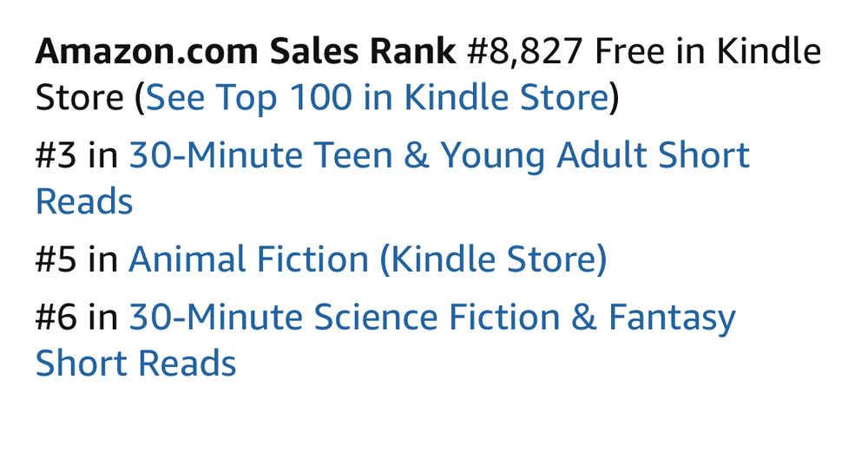Open the Animal Fiction (Kindle Store) category
This screenshot has height=452, width=868.
pyautogui.click(x=367, y=259)
